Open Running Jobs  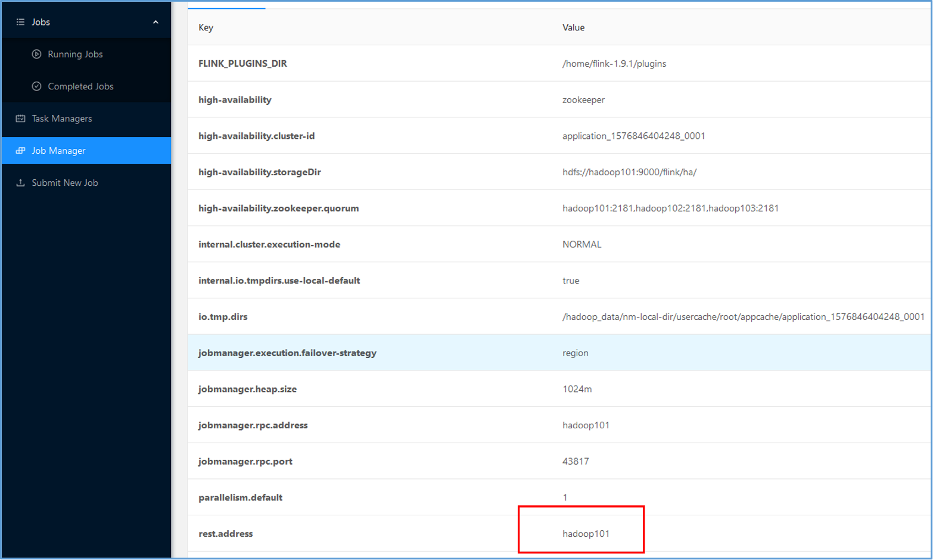coord(75,54)
